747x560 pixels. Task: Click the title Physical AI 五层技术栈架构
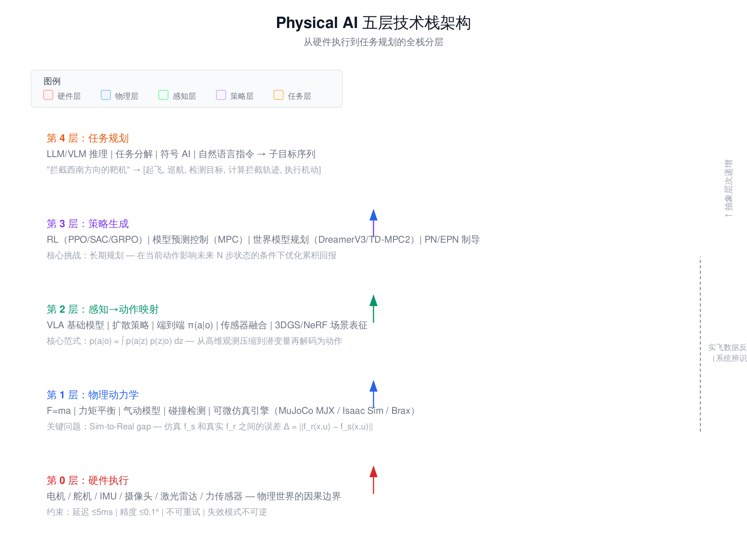373,23
